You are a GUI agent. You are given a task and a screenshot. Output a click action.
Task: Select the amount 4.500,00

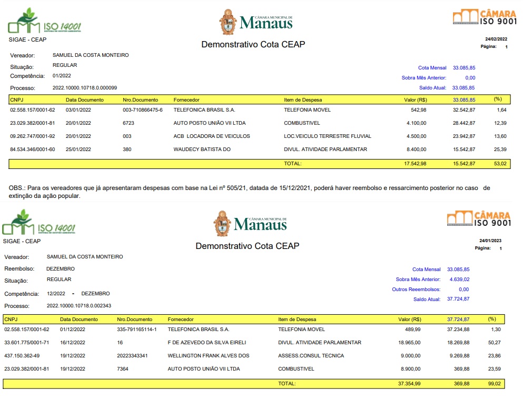click(x=417, y=136)
